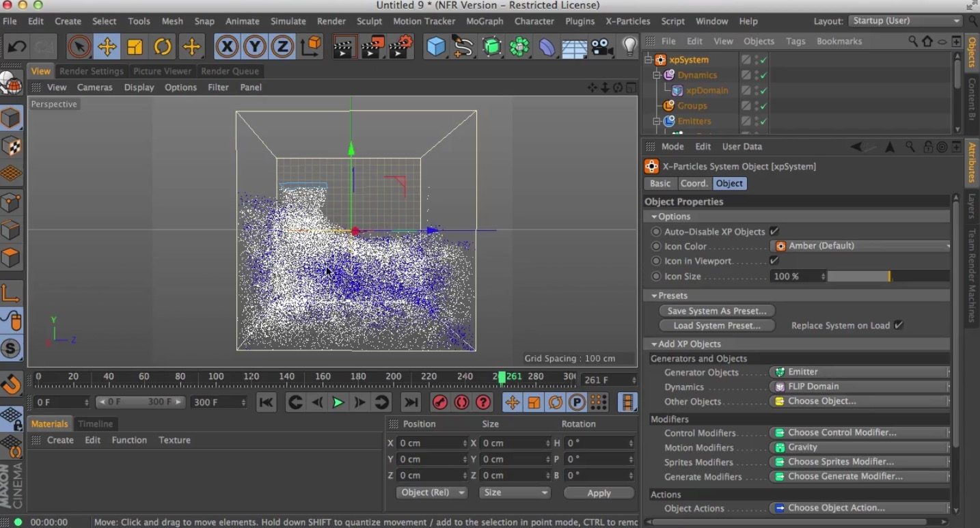The image size is (980, 528).
Task: Toggle the Y axis lock
Action: [x=254, y=46]
